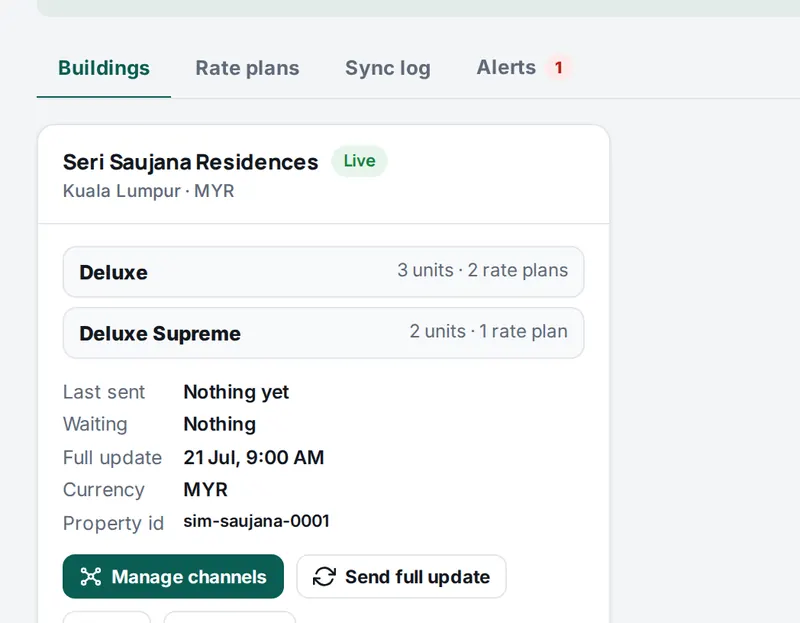Click the refresh arrows icon on Send full update

pyautogui.click(x=324, y=577)
